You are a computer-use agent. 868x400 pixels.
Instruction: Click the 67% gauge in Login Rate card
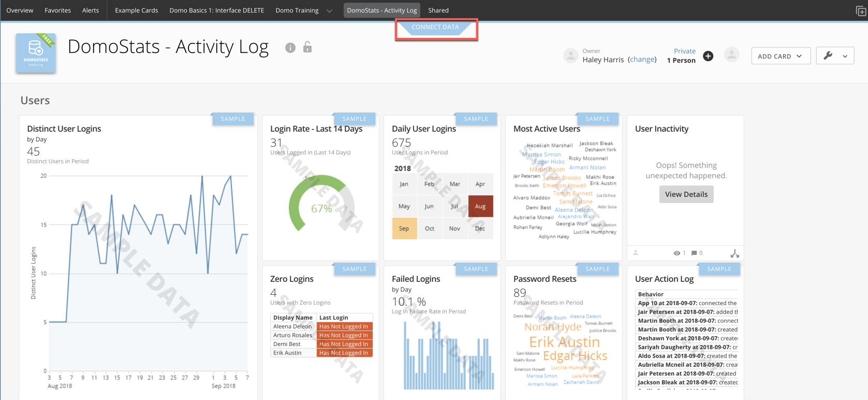pos(321,204)
